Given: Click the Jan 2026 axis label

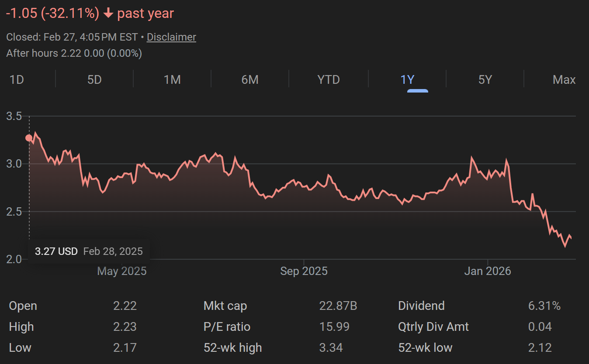Looking at the screenshot, I should coord(487,271).
